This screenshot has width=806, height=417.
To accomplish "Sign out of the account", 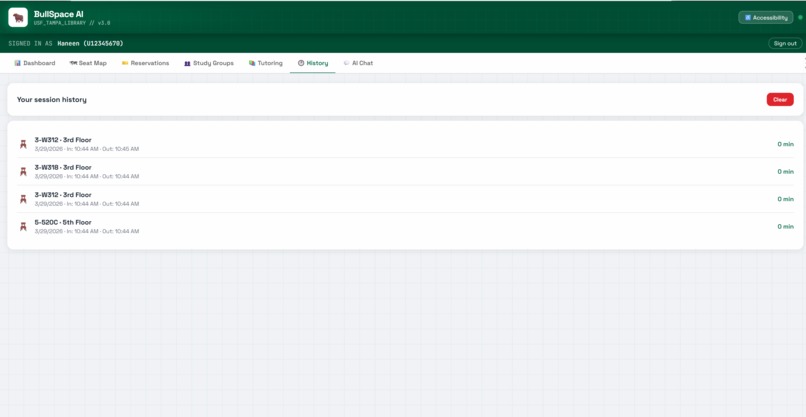I will pos(785,43).
